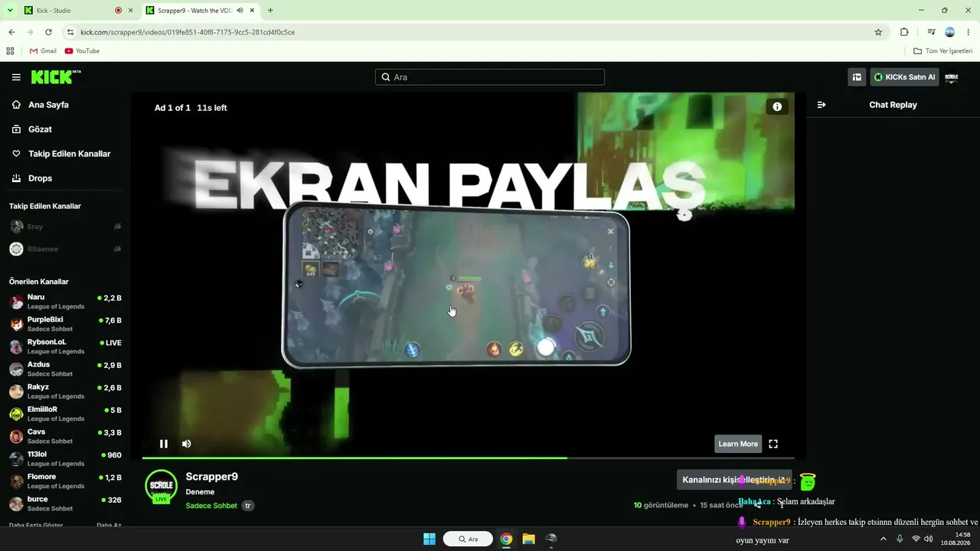Enter fullscreen on the video player
The height and width of the screenshot is (551, 980).
coord(773,444)
